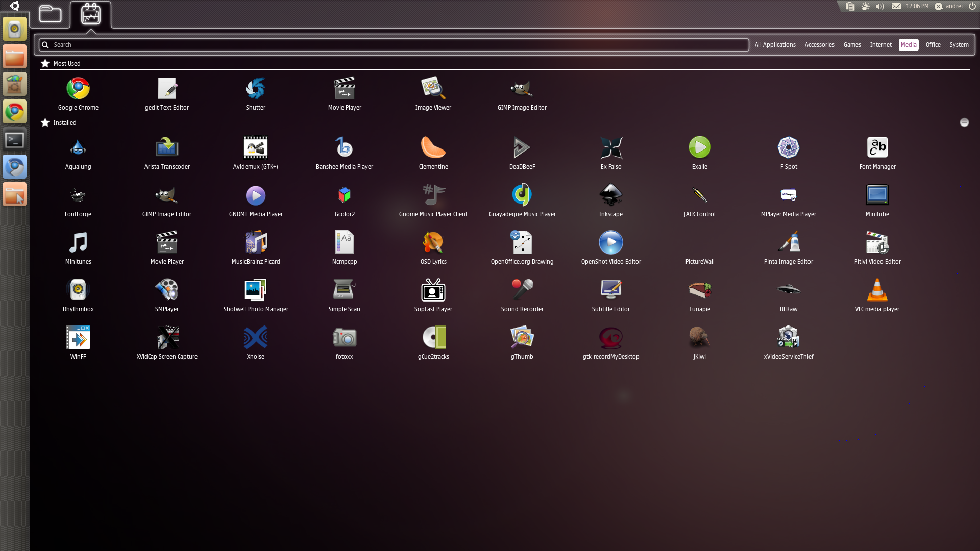Open Shotwell Photo Manager
Screen dimensions: 980x551
(255, 290)
